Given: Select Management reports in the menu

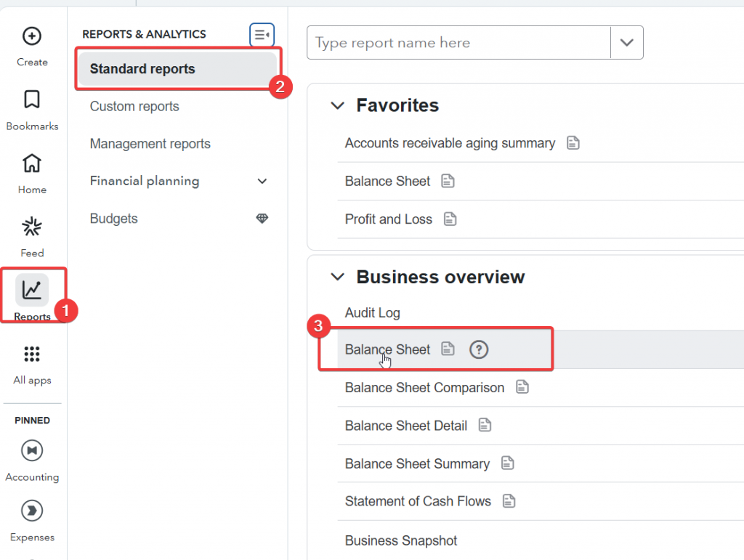Looking at the screenshot, I should pyautogui.click(x=150, y=144).
